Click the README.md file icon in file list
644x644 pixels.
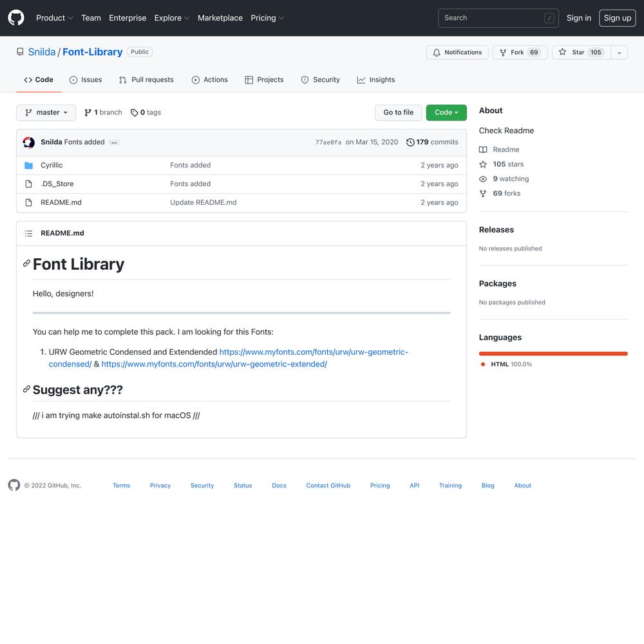28,202
